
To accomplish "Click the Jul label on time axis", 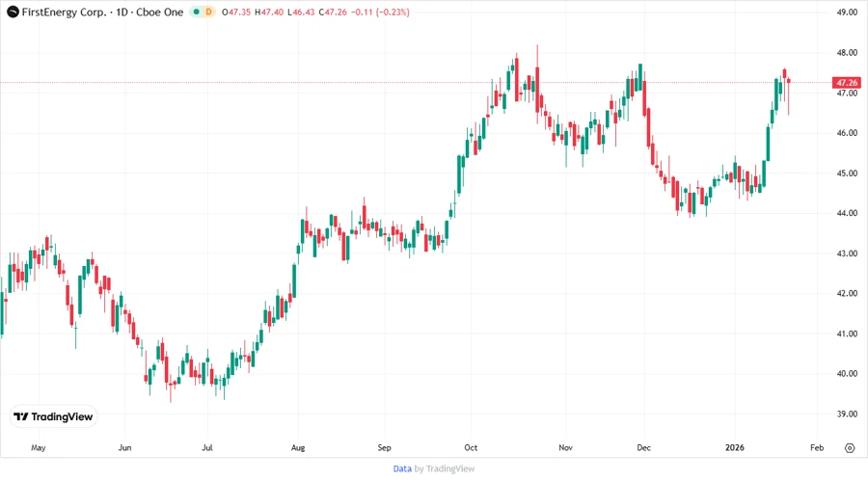I will pos(207,448).
